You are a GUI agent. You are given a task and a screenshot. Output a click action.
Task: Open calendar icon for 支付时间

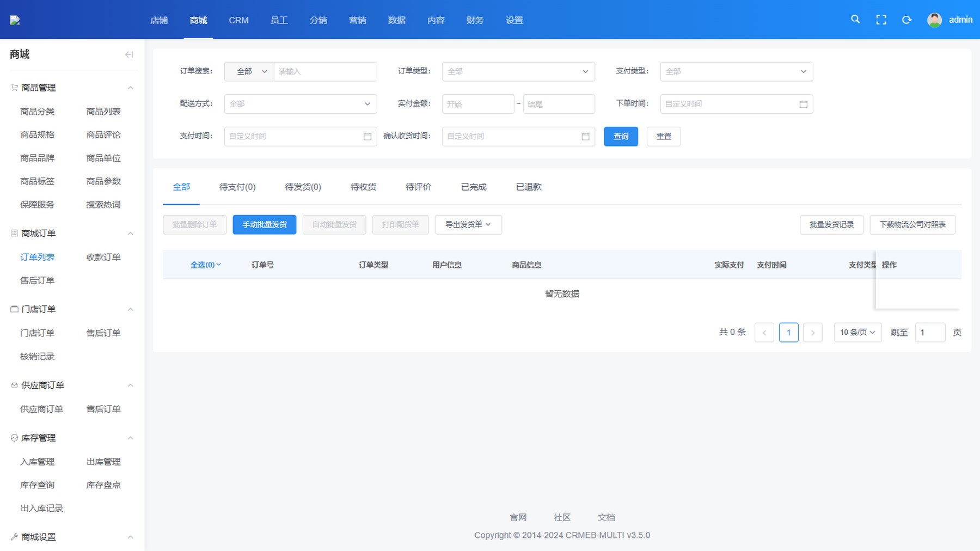367,137
